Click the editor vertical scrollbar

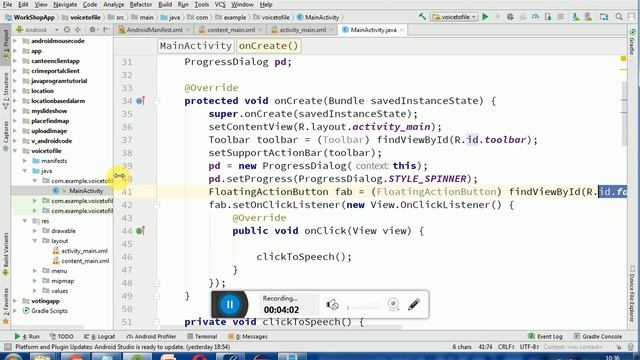pos(624,114)
